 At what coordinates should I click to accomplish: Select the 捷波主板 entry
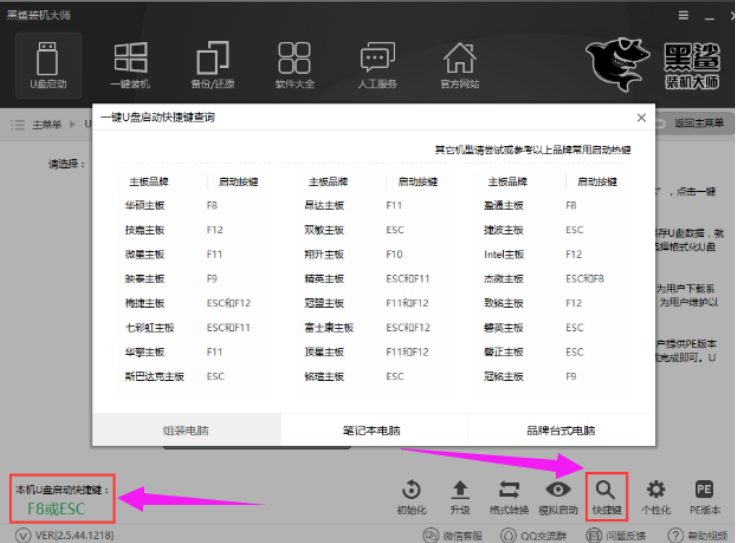[504, 229]
